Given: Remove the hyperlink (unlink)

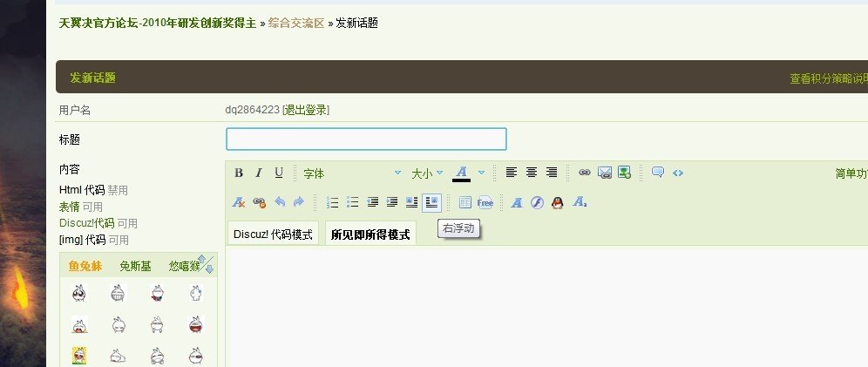Looking at the screenshot, I should 259,202.
